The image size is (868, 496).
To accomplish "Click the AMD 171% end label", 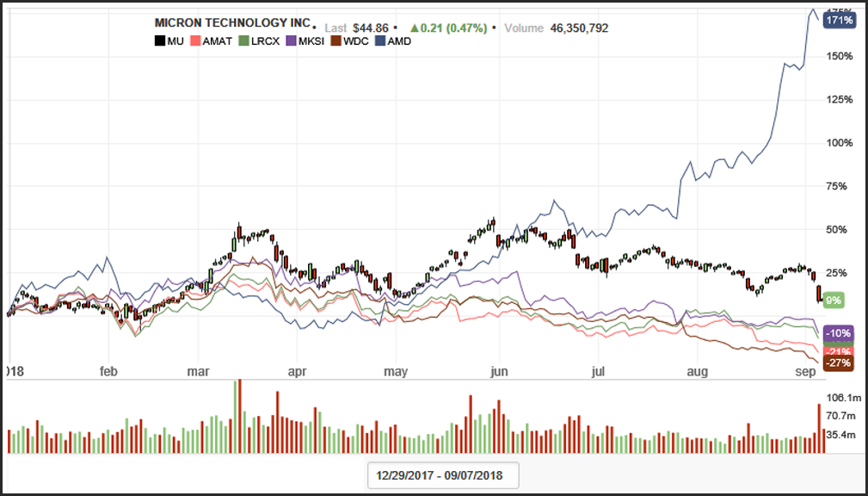I will (x=839, y=21).
